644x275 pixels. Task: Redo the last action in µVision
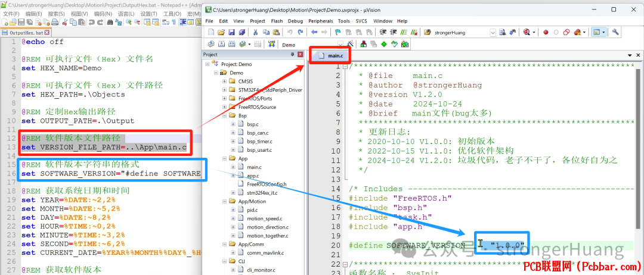301,32
